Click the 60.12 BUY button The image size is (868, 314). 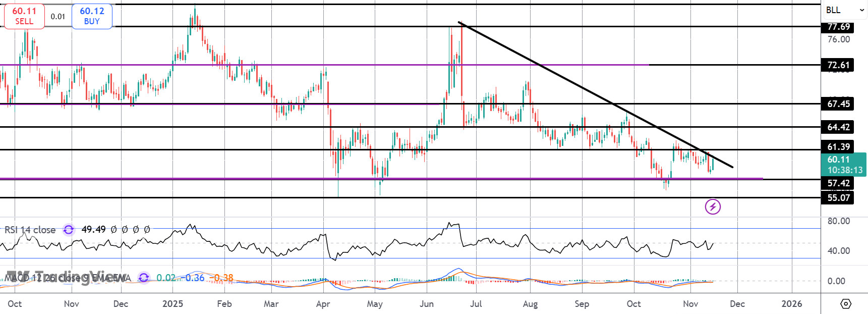(92, 16)
